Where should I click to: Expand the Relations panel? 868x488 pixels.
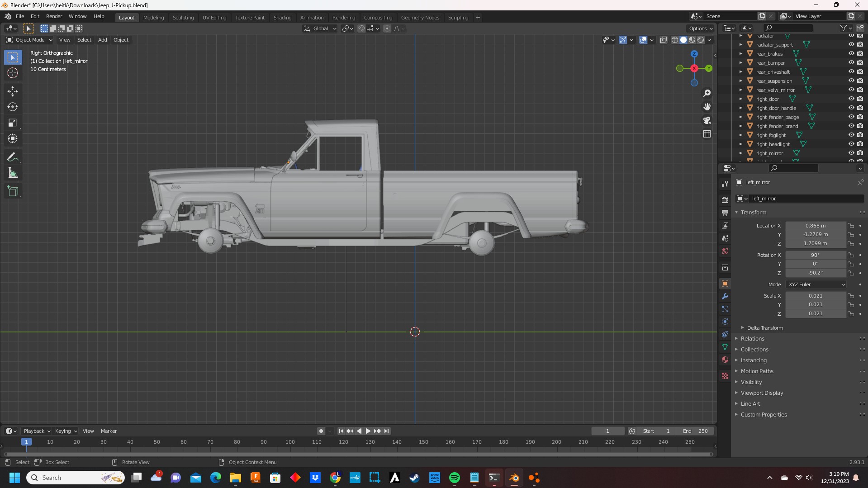point(752,339)
